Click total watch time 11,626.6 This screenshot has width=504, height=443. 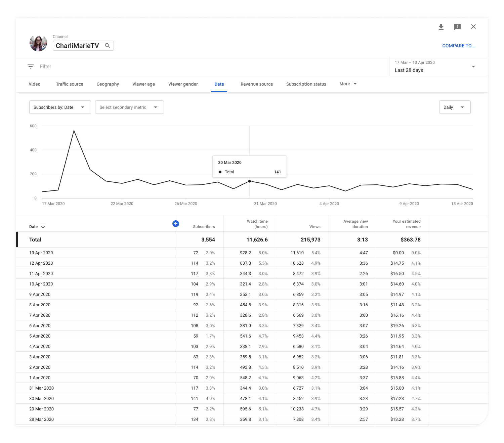pyautogui.click(x=257, y=239)
